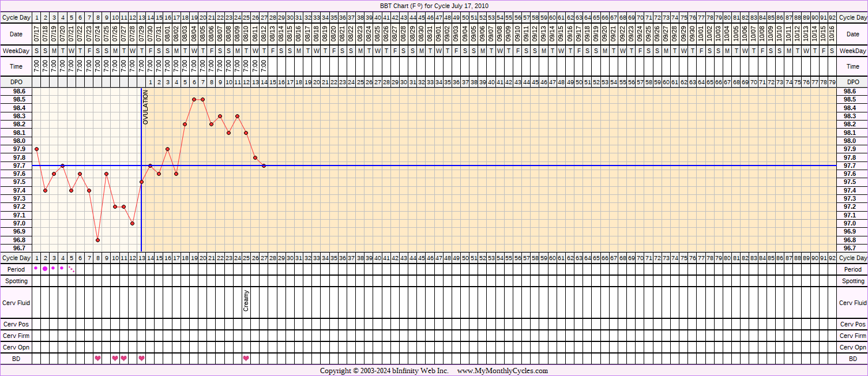Select the 97.0 temperature point on cycle day 12
This screenshot has width=868, height=376.
click(x=133, y=223)
